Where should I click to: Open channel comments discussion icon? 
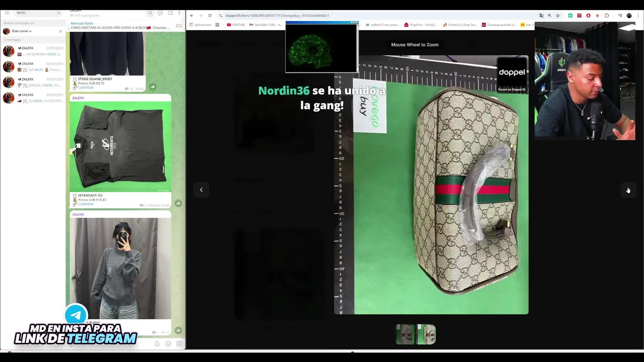[160, 13]
